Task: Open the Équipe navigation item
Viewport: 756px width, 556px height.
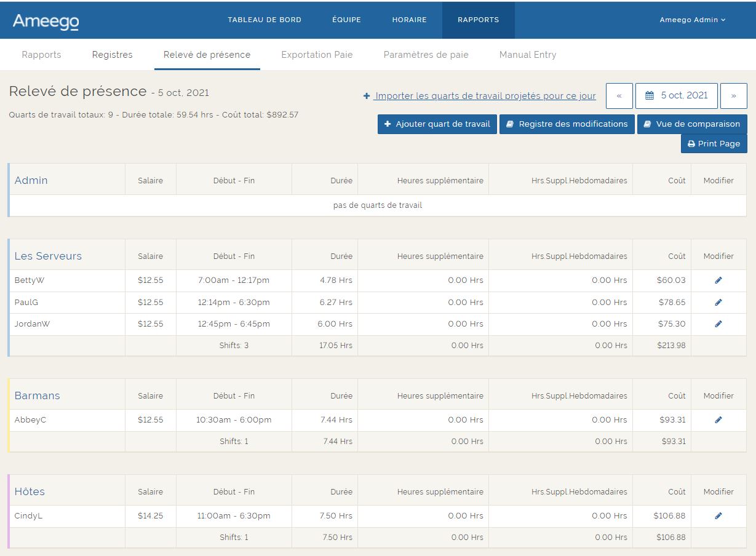Action: point(346,20)
